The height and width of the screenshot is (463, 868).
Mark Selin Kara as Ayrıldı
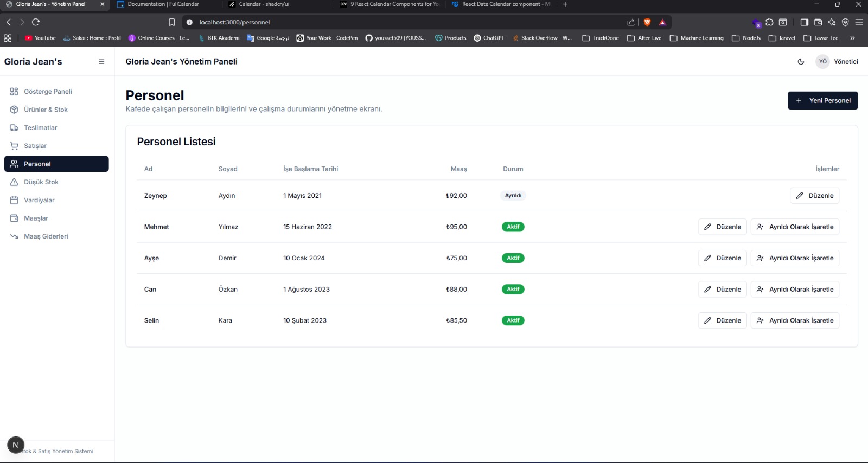tap(795, 320)
